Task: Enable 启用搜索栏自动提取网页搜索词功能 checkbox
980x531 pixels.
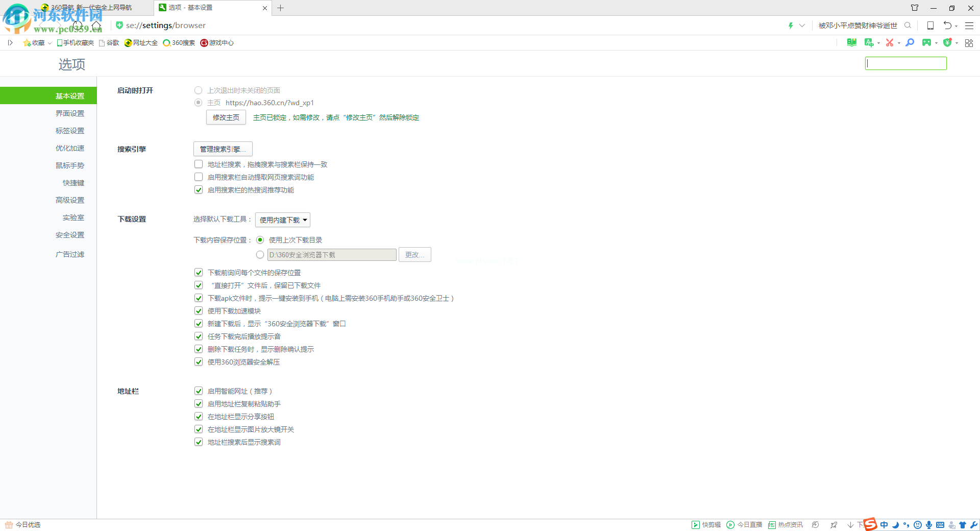Action: point(199,177)
